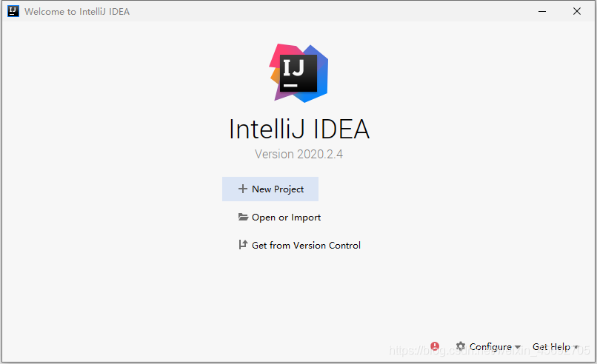Open the Get Help menu label

coord(551,346)
